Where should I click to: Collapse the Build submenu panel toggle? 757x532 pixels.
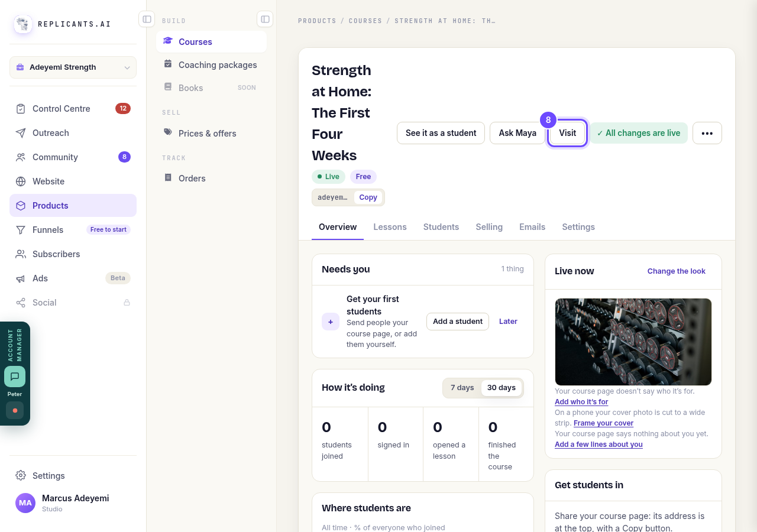[x=265, y=20]
